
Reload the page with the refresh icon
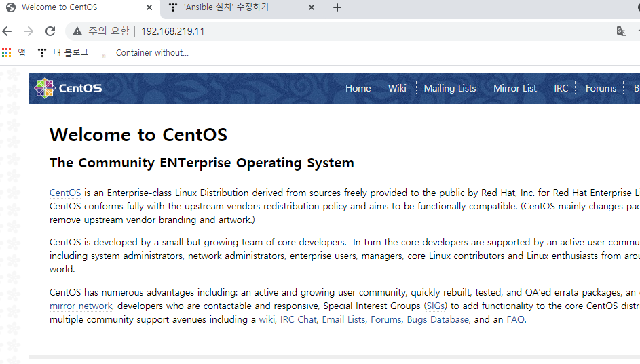tap(50, 31)
